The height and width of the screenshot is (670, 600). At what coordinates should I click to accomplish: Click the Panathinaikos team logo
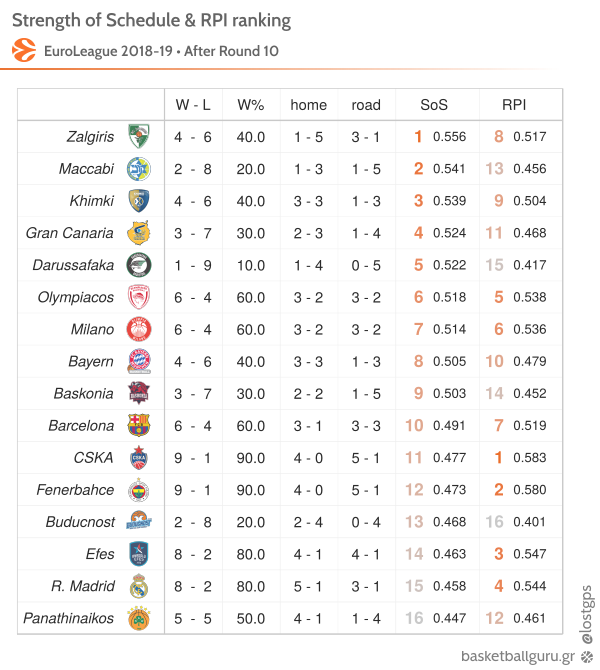click(139, 618)
